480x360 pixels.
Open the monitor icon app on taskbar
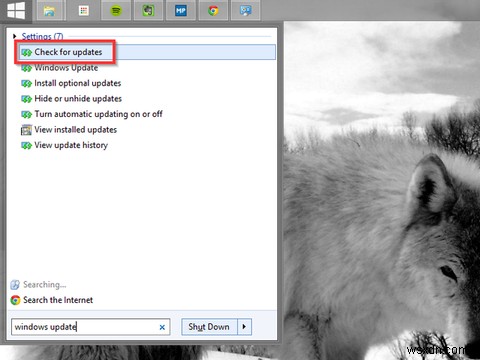click(246, 11)
